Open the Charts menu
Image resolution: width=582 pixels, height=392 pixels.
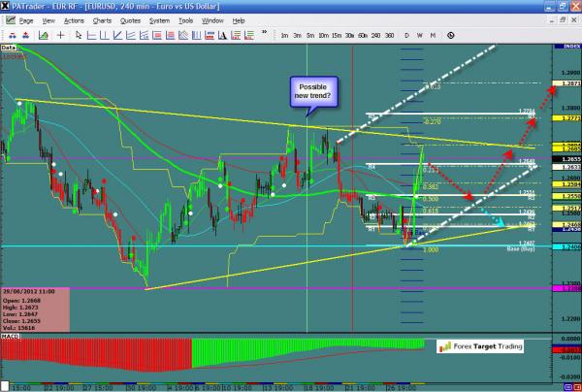(101, 19)
